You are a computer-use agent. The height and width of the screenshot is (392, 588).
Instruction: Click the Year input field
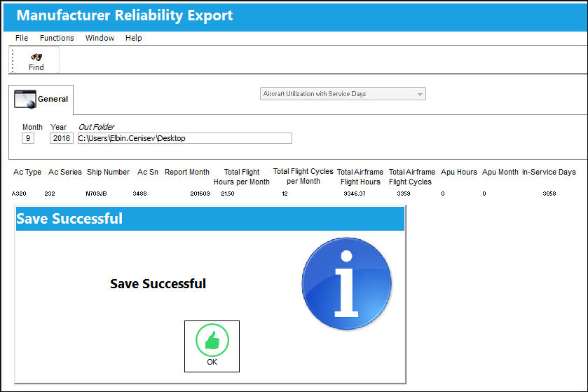tap(62, 138)
